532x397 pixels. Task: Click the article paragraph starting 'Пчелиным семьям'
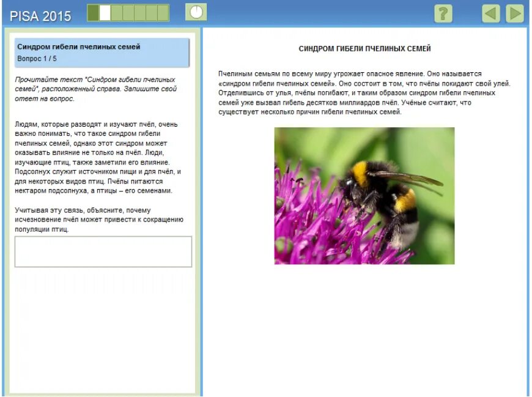tap(364, 92)
